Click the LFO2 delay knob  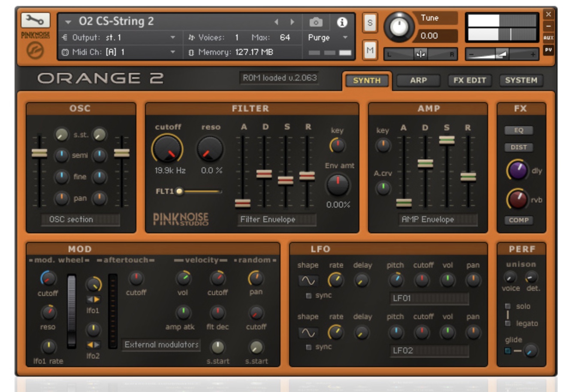tap(362, 332)
